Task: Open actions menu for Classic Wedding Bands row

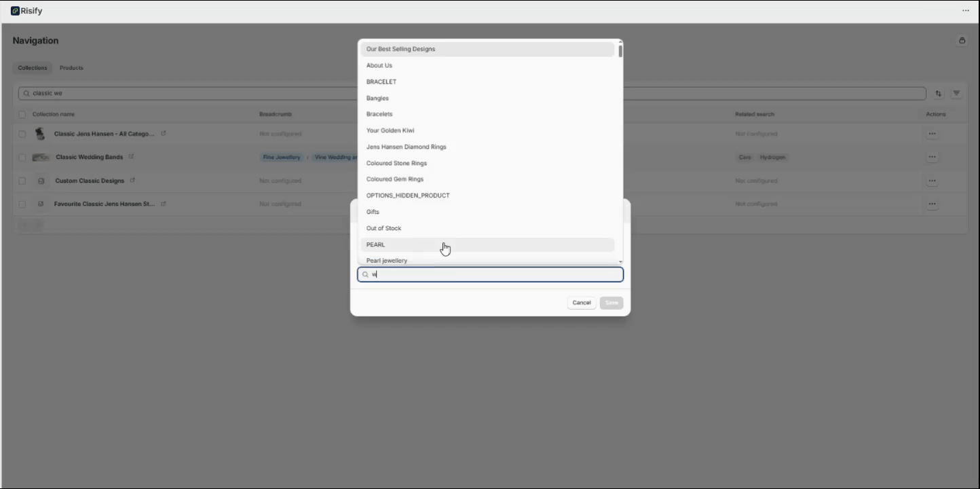Action: pyautogui.click(x=932, y=157)
